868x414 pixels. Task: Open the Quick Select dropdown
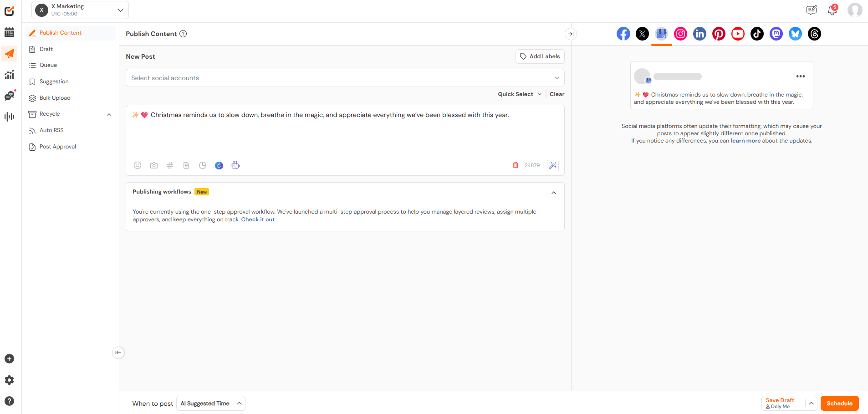(519, 94)
